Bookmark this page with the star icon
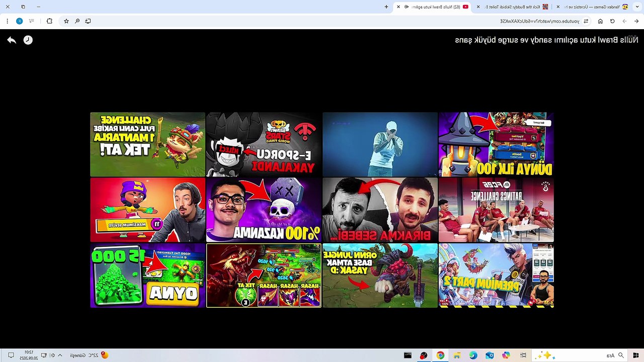Image resolution: width=644 pixels, height=362 pixels. pyautogui.click(x=66, y=21)
